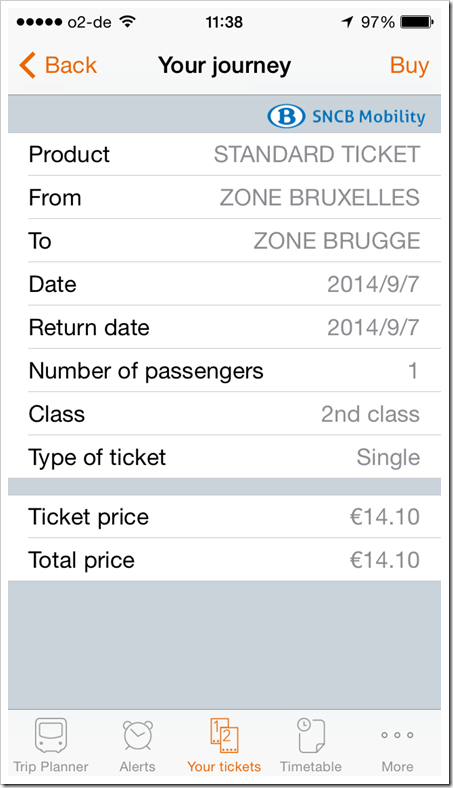Tap the Total price row
The width and height of the screenshot is (453, 788).
tap(224, 560)
